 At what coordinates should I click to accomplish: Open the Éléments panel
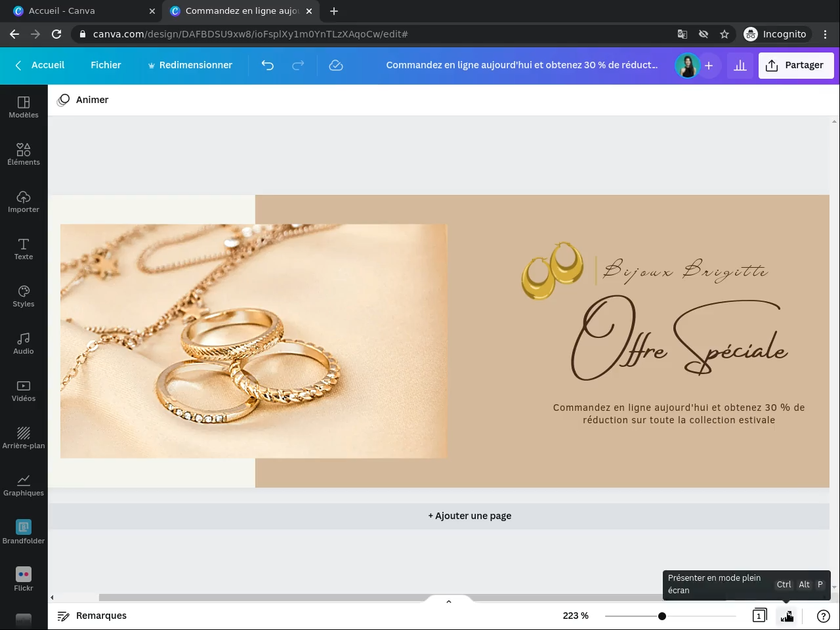24,154
